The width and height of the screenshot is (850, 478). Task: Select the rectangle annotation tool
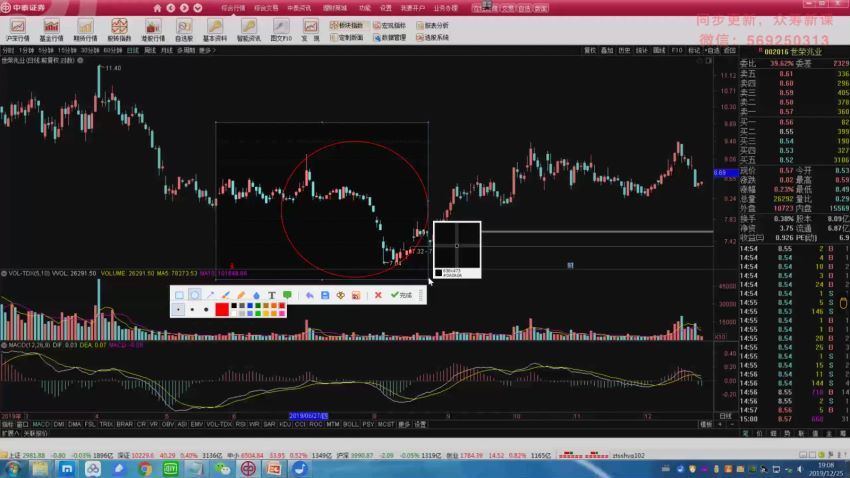coord(179,295)
